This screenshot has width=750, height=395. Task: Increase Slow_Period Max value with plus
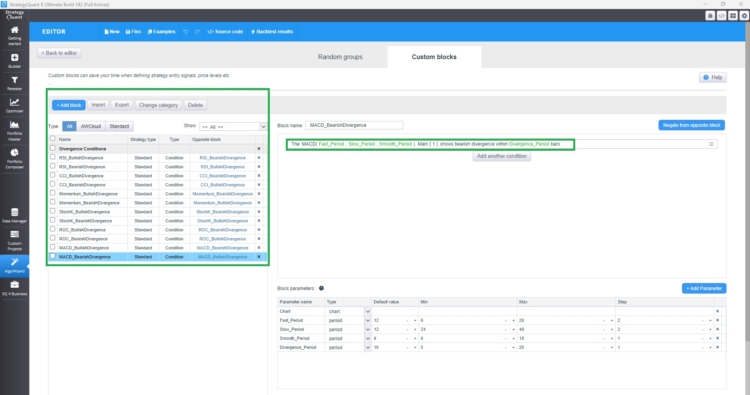click(x=612, y=329)
